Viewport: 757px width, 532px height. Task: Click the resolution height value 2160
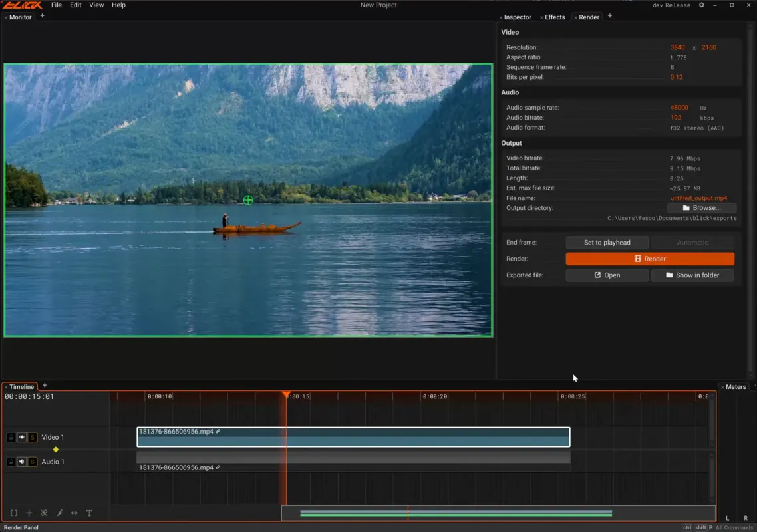click(x=708, y=47)
